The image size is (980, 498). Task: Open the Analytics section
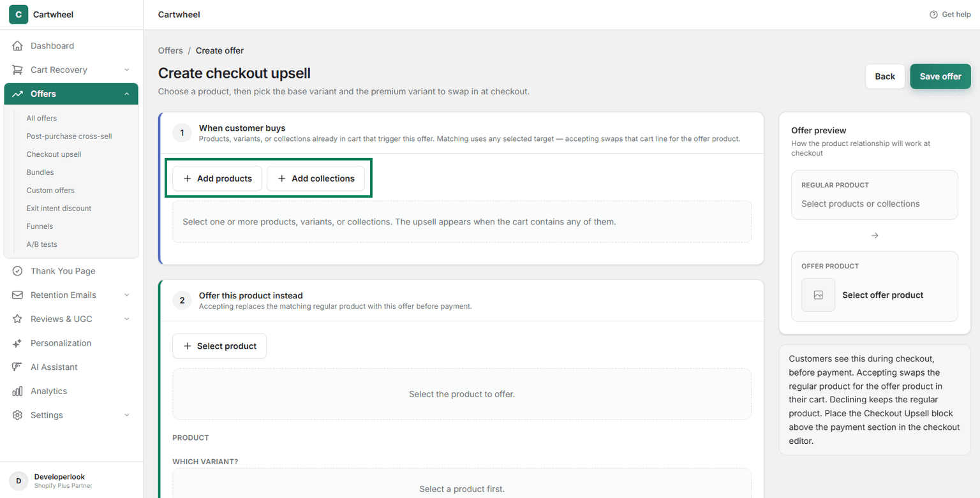tap(71, 391)
